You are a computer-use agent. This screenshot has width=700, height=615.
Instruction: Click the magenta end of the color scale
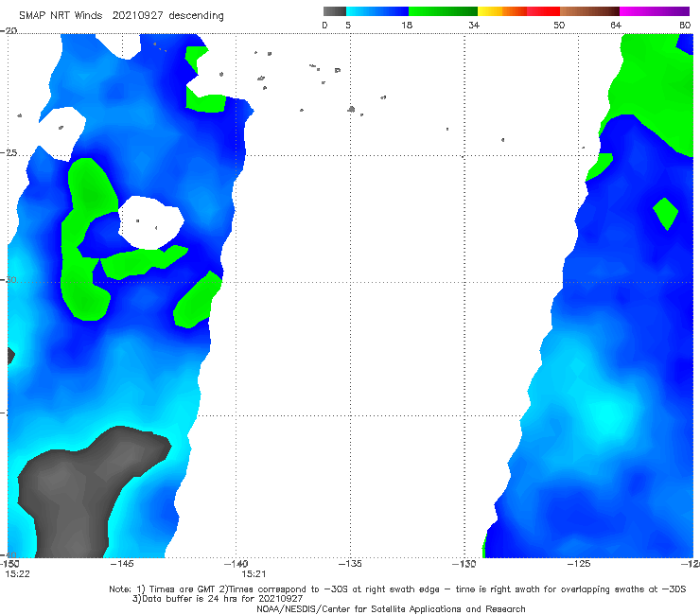pos(654,11)
